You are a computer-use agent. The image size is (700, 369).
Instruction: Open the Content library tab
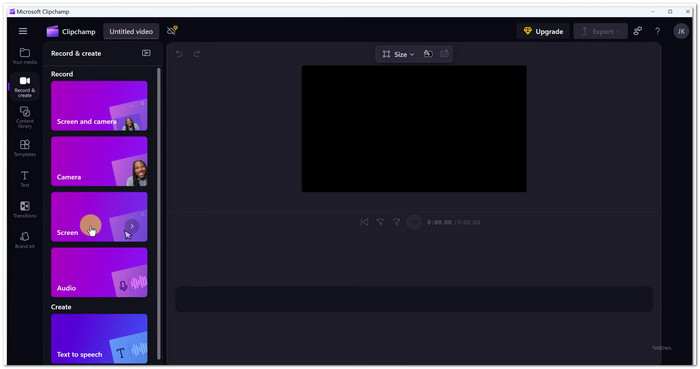(25, 117)
